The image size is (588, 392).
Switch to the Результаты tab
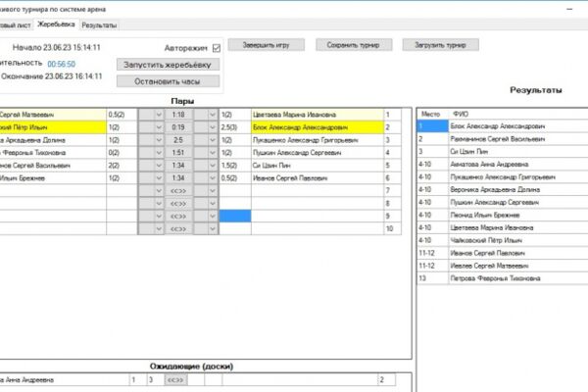(x=99, y=25)
